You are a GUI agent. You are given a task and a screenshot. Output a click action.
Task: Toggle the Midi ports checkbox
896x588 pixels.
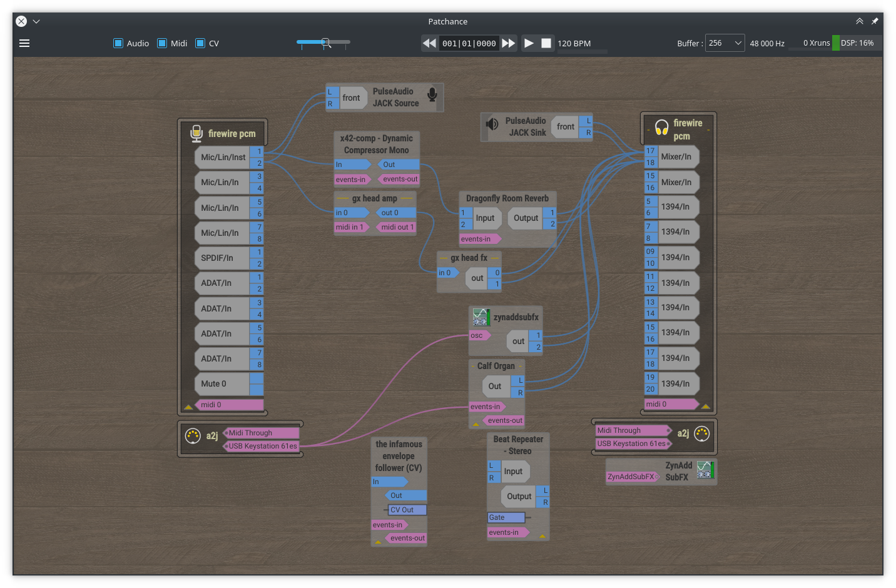[x=162, y=43]
